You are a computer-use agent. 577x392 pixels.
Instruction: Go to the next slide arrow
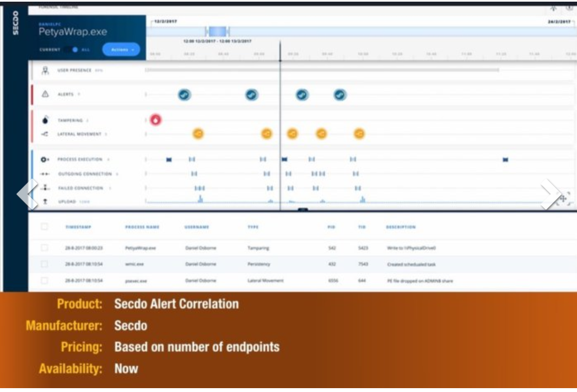coord(550,194)
